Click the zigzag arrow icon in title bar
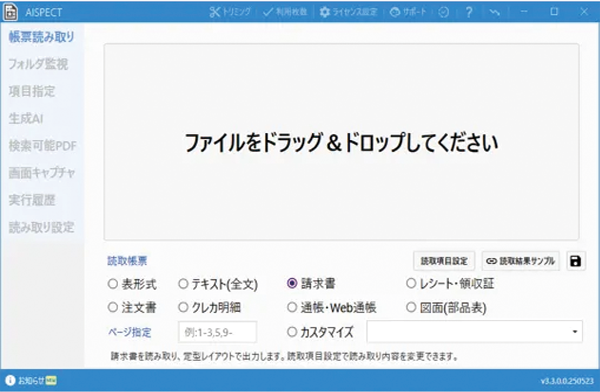Image resolution: width=600 pixels, height=392 pixels. (494, 12)
